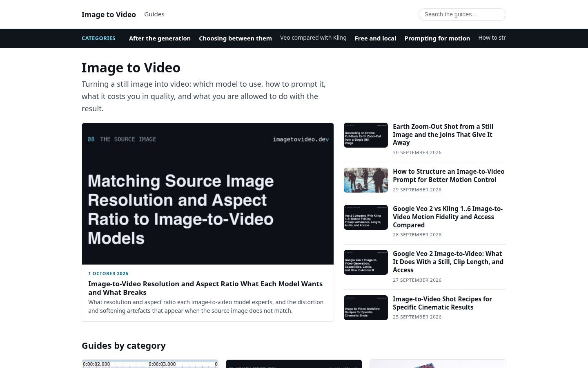The image size is (588, 368).
Task: Open the After the generation category
Action: click(160, 38)
